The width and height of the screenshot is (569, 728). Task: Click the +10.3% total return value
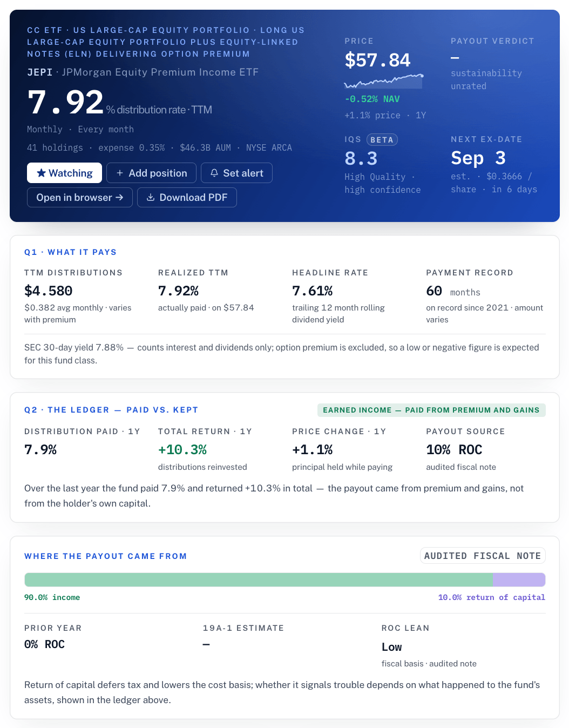pos(182,450)
